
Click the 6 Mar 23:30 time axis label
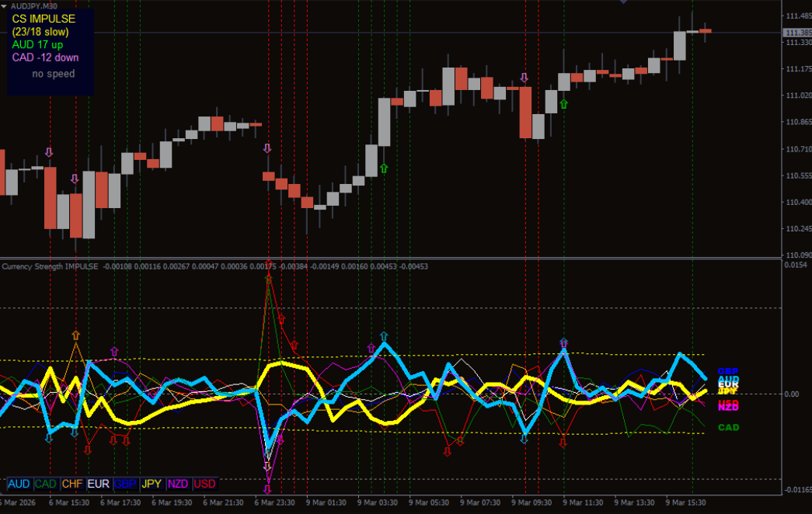tap(275, 502)
